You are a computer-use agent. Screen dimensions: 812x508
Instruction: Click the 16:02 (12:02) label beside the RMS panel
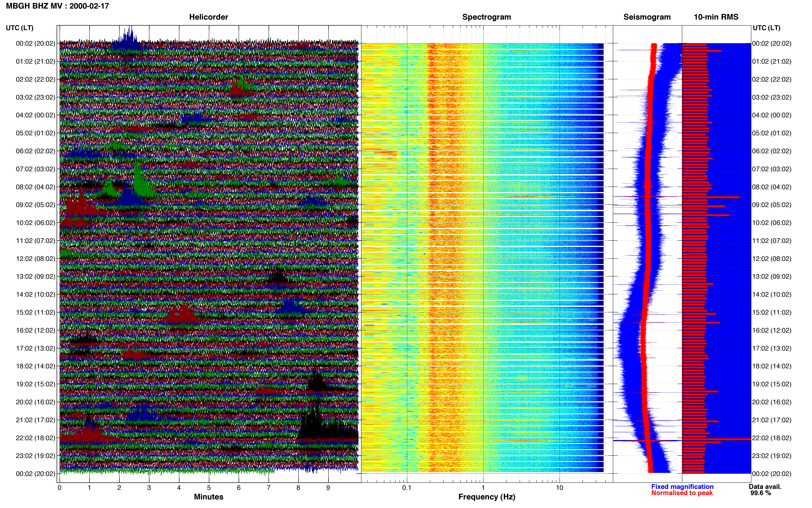(772, 330)
